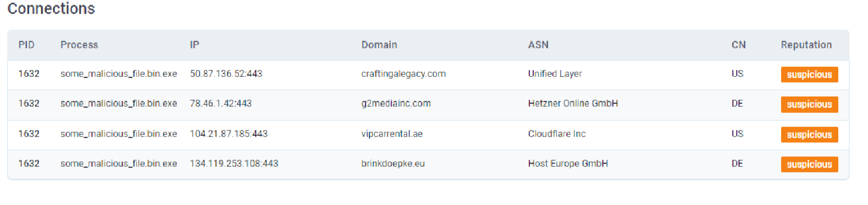
Task: Click the suspicious badge for vipcarrental.ae
Action: point(809,135)
